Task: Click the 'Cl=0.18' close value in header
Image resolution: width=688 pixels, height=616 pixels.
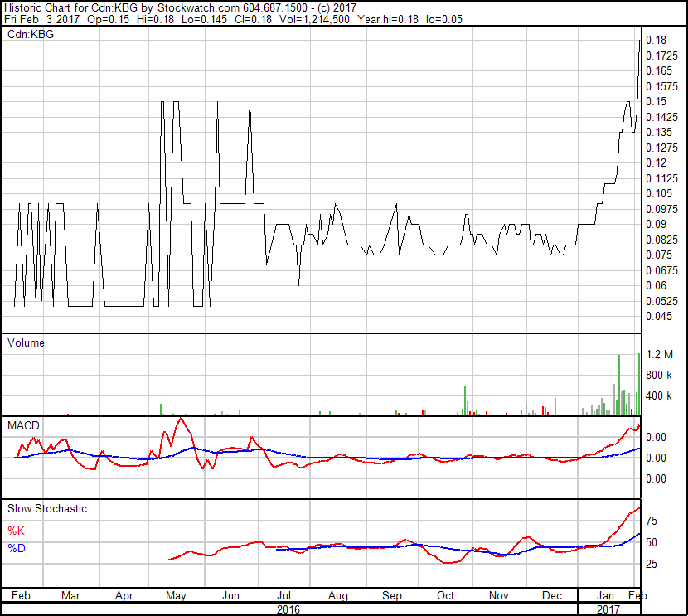Action: (253, 19)
